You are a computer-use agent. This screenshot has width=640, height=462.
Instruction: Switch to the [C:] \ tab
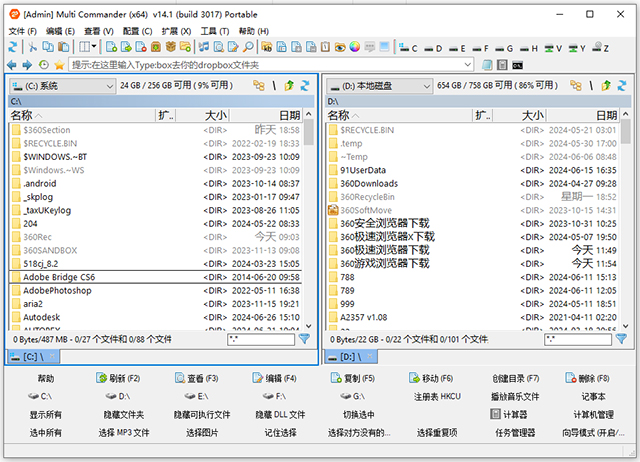(33, 357)
